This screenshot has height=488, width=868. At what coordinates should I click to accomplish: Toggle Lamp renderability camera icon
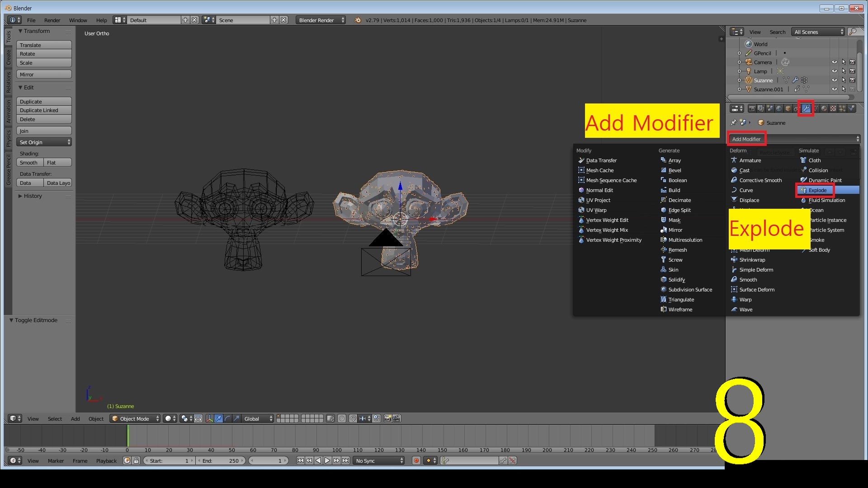pos(853,71)
